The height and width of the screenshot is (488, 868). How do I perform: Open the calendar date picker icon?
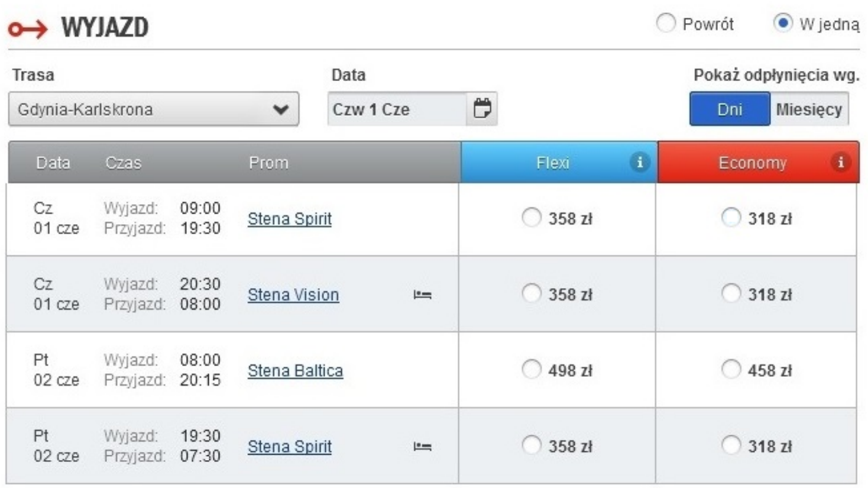click(x=482, y=109)
